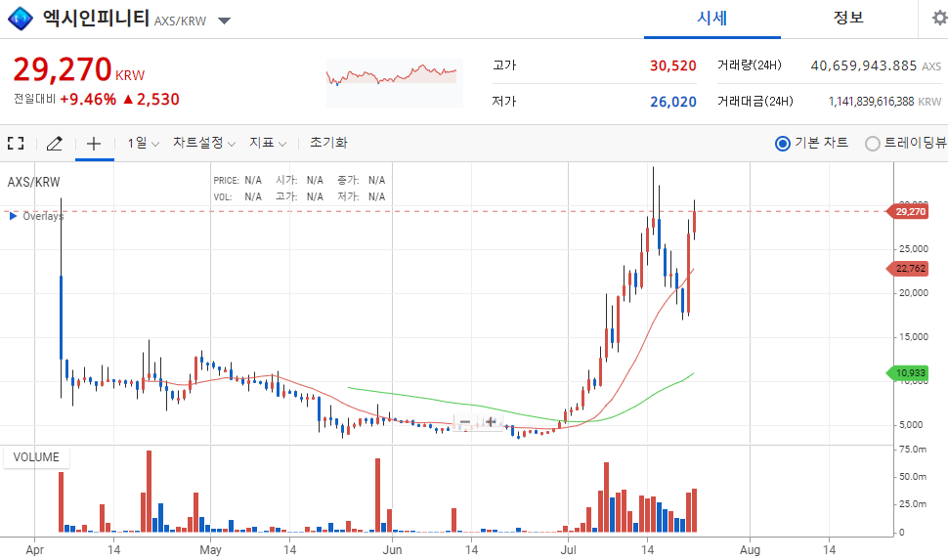948x560 pixels.
Task: Toggle fullscreen chart mode icon
Action: (x=16, y=144)
